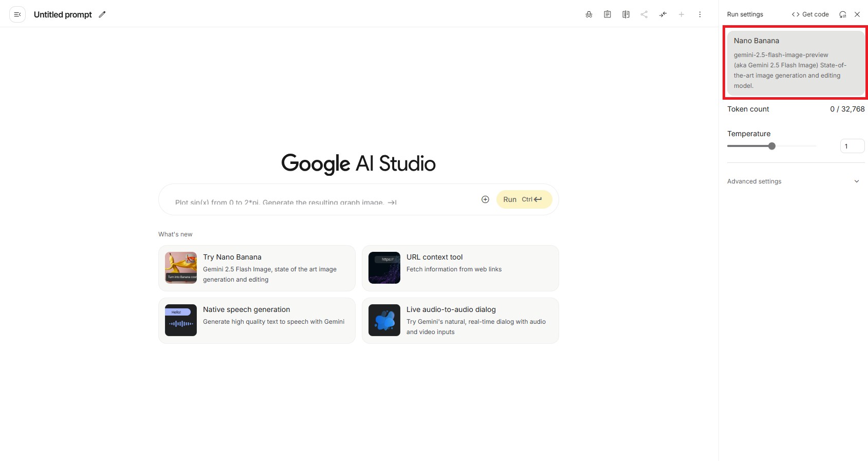Reset run settings to defaults icon
This screenshot has height=461, width=868.
tap(843, 14)
